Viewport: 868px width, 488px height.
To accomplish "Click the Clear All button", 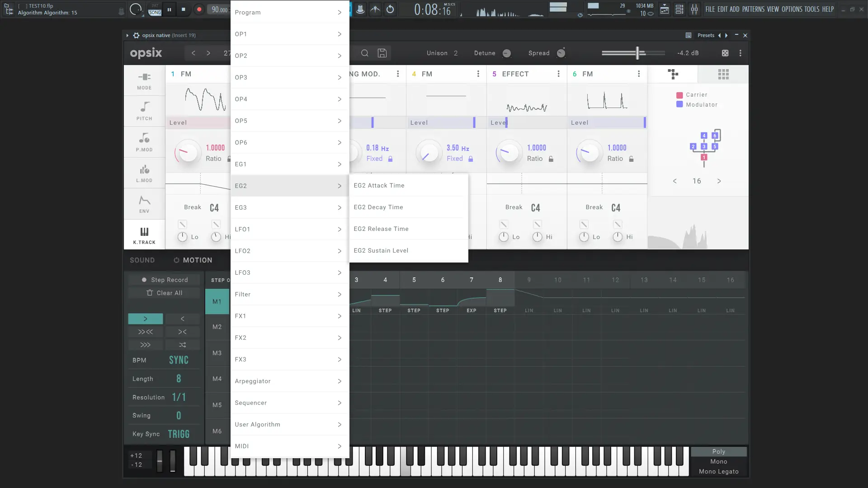I will coord(164,293).
